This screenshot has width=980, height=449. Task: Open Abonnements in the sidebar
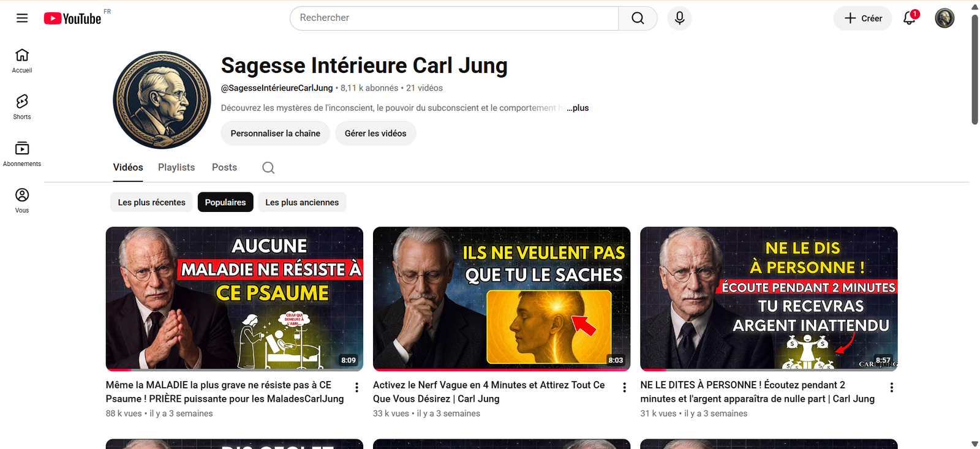(22, 154)
